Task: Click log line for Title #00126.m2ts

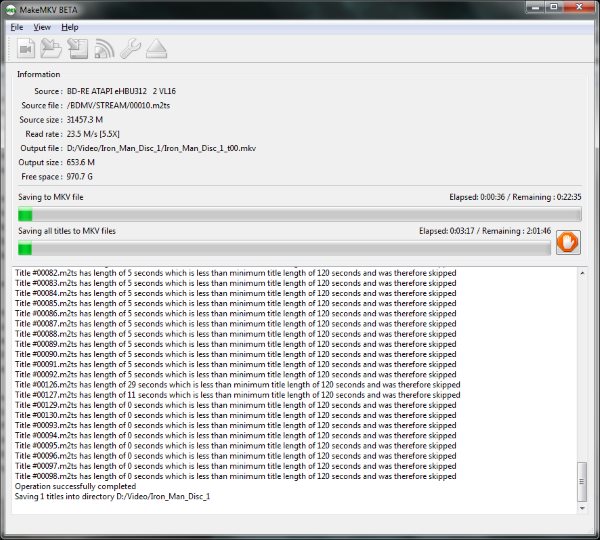Action: [237, 385]
